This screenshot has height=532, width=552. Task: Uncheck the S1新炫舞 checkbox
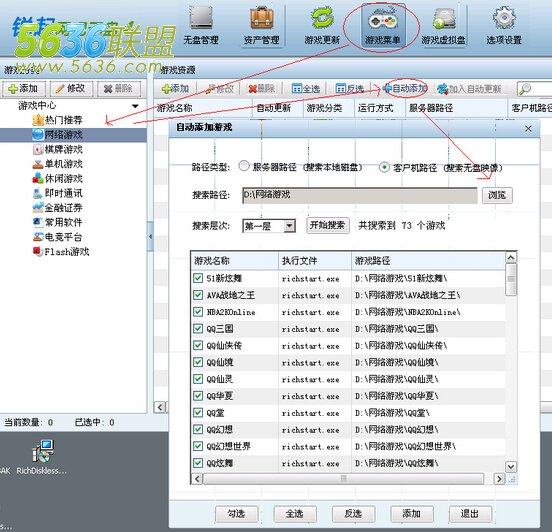198,278
